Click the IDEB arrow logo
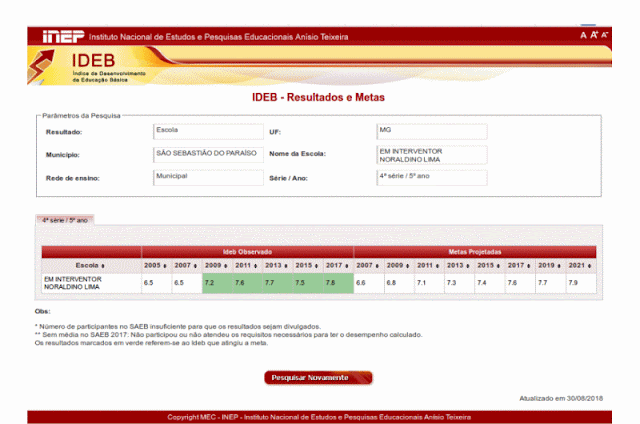This screenshot has width=640, height=424. point(41,66)
